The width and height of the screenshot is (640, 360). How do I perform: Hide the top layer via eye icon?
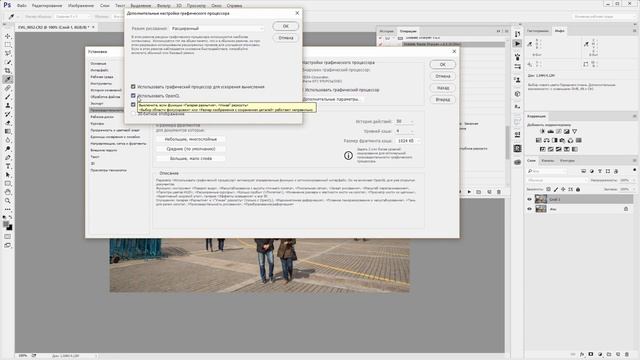point(530,199)
